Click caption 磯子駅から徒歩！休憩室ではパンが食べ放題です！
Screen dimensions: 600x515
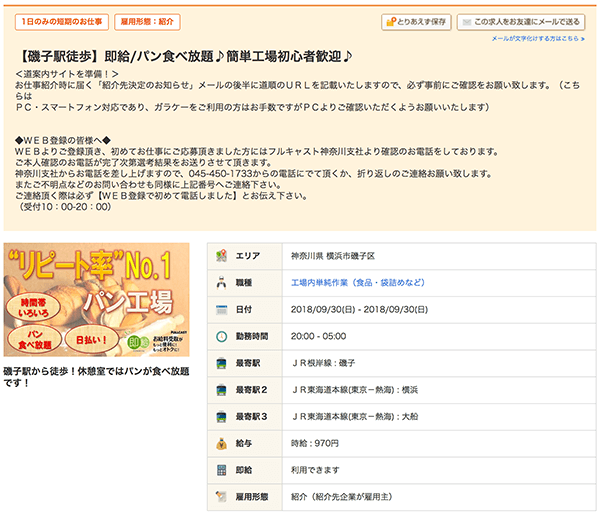[x=96, y=377]
